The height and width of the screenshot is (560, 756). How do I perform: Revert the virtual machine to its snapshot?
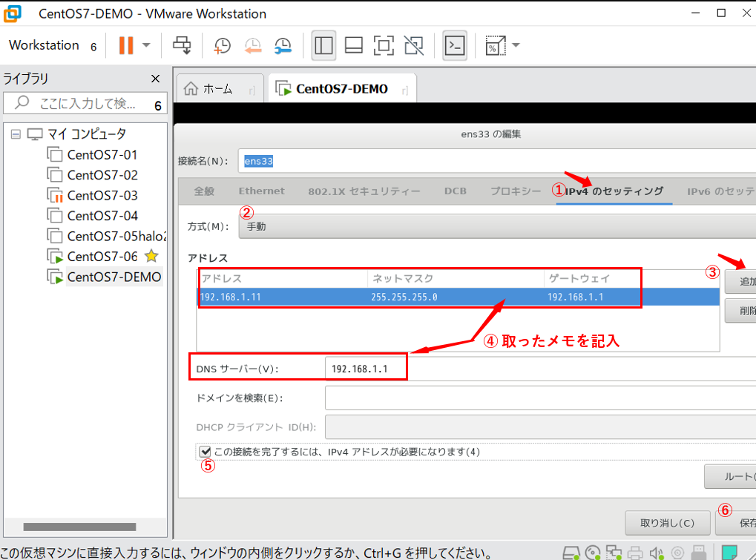[253, 45]
